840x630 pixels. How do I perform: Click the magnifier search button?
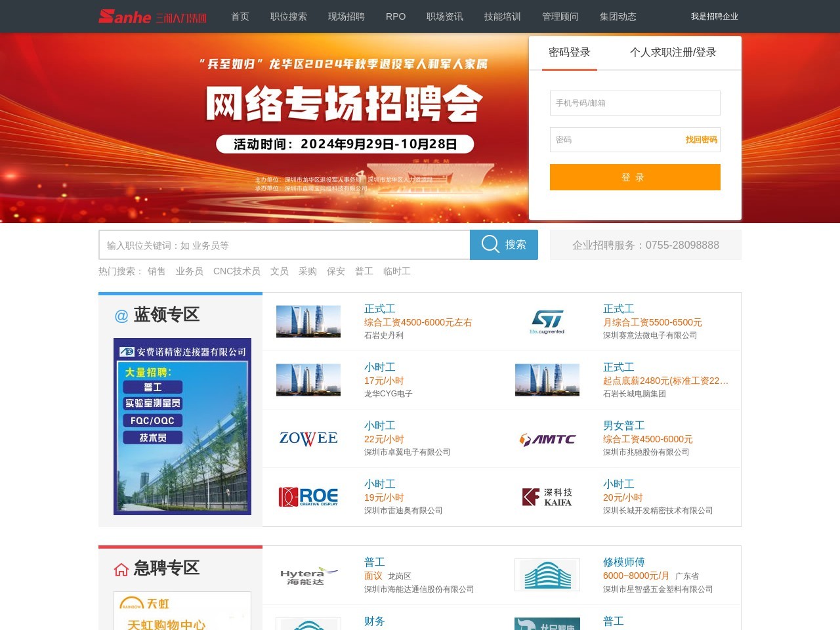(503, 245)
